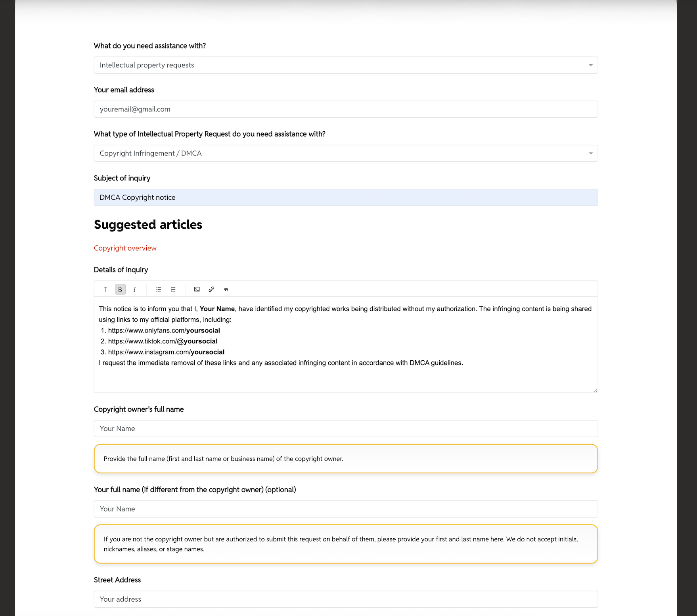Toggle bold formatting in editor
The height and width of the screenshot is (616, 697).
(x=120, y=289)
